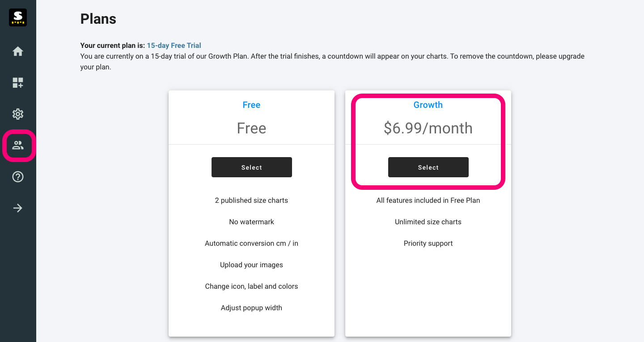Screen dimensions: 644x342
Task: Click the "2 published size charts" feature
Action: coord(251,201)
